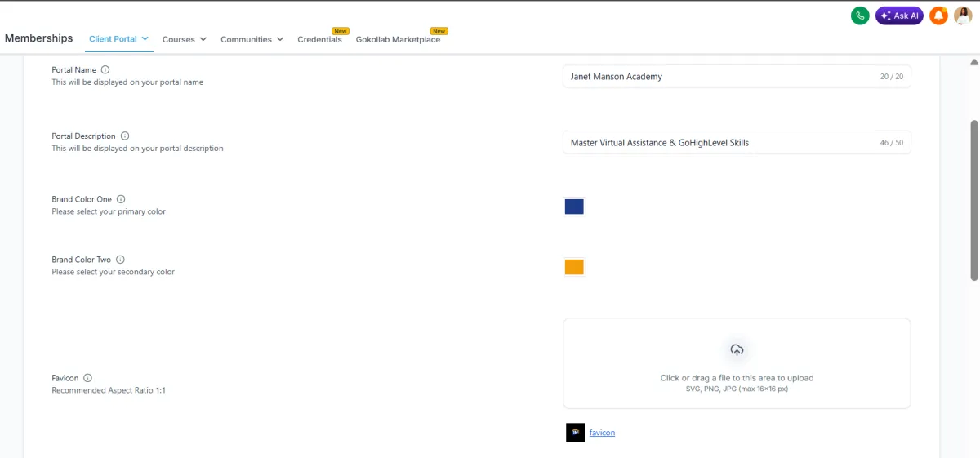Expand the Communities dropdown menu
This screenshot has width=980, height=458.
coord(252,39)
